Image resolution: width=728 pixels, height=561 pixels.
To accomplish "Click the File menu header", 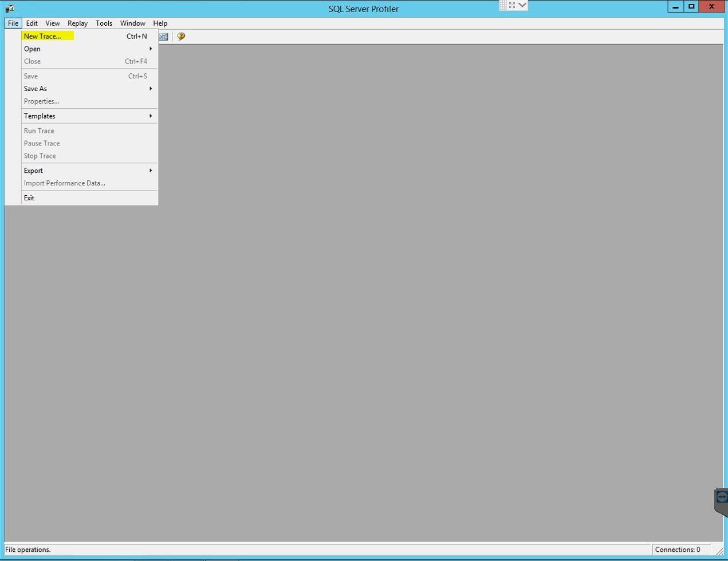I will tap(13, 23).
